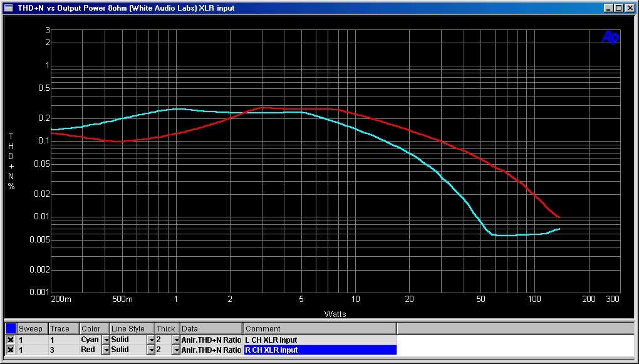Click the Comment column header
This screenshot has height=364, width=639.
point(320,328)
